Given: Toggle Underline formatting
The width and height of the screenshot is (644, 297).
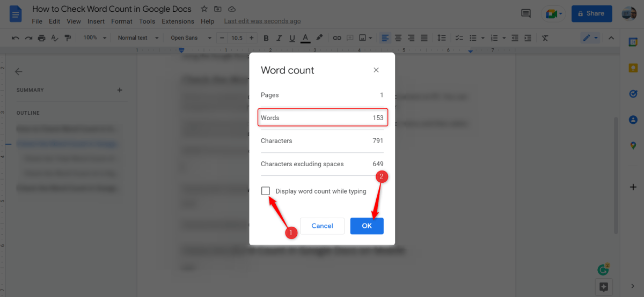Looking at the screenshot, I should (x=292, y=38).
